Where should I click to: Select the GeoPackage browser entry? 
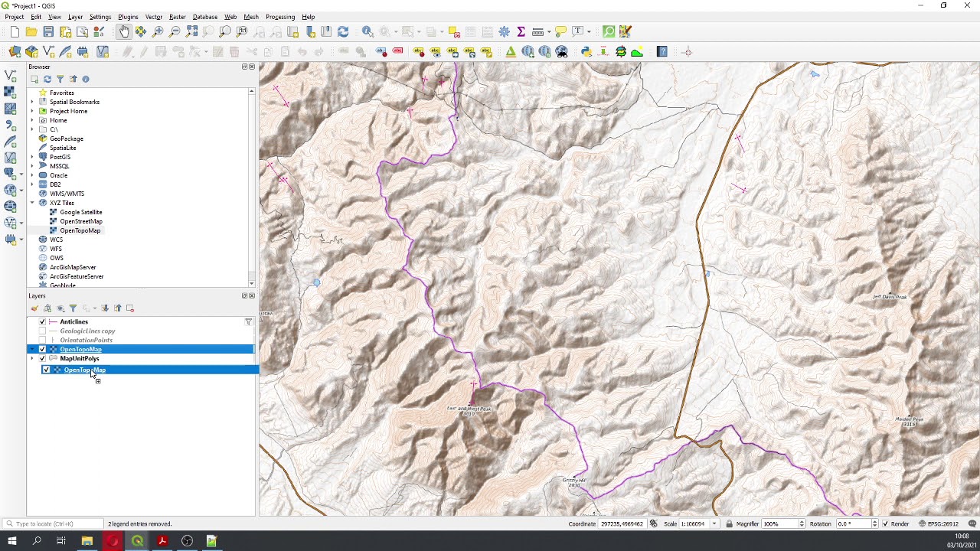(x=67, y=139)
